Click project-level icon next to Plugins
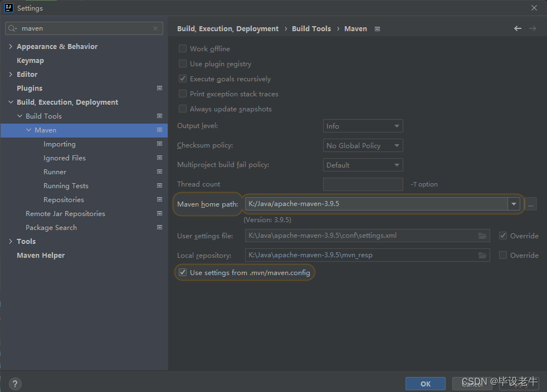 coord(159,88)
